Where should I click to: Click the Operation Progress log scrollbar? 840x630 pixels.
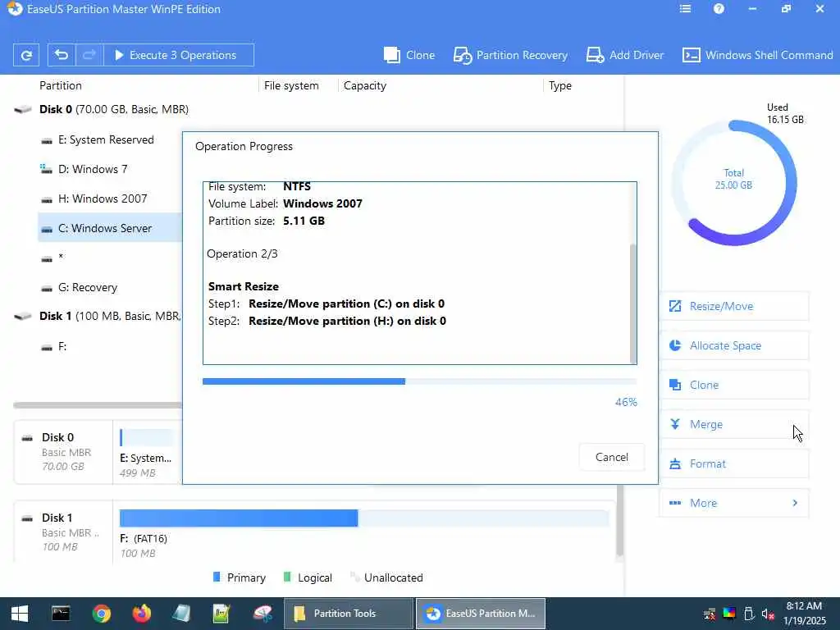632,304
